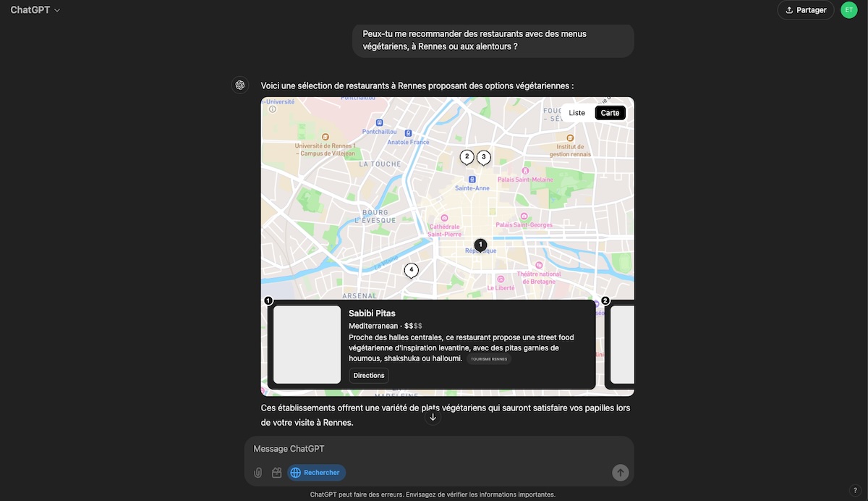The width and height of the screenshot is (868, 501).
Task: Click the "Voici une sélection de restaurants" text
Action: (x=417, y=85)
